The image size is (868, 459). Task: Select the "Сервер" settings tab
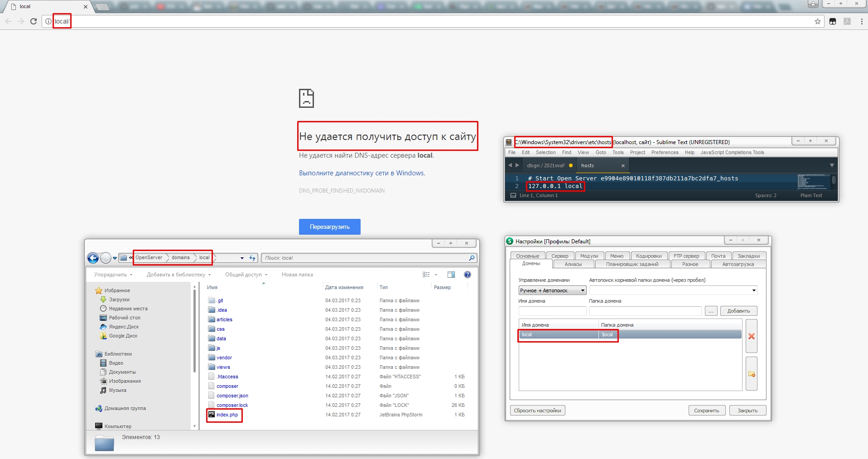(559, 256)
